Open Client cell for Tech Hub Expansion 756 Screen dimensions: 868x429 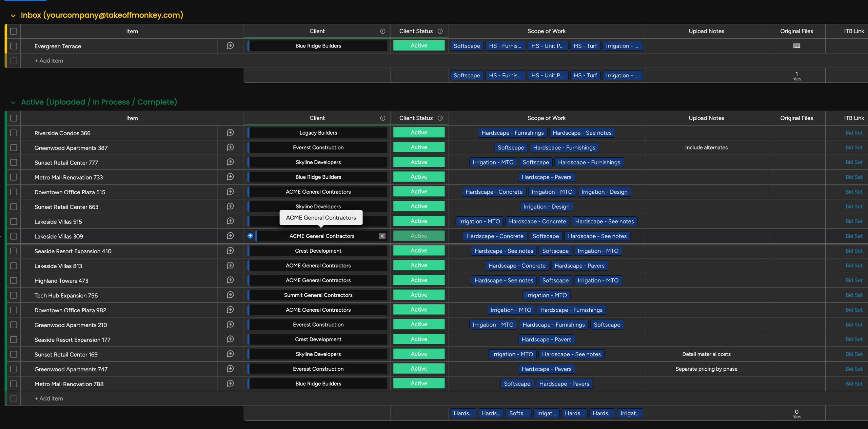tap(317, 295)
